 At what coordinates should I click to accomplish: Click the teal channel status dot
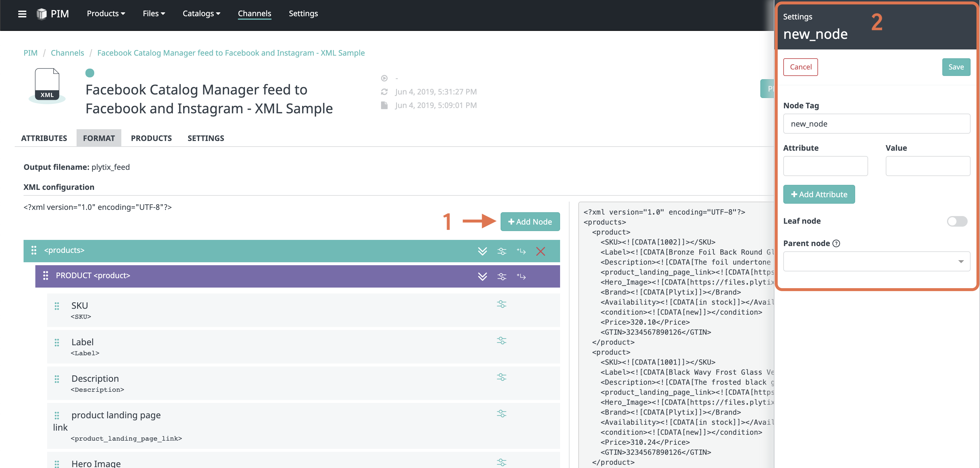pos(90,73)
